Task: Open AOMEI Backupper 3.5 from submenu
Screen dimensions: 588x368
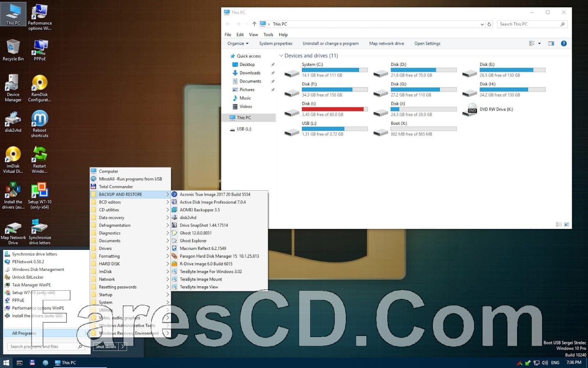Action: (219, 210)
